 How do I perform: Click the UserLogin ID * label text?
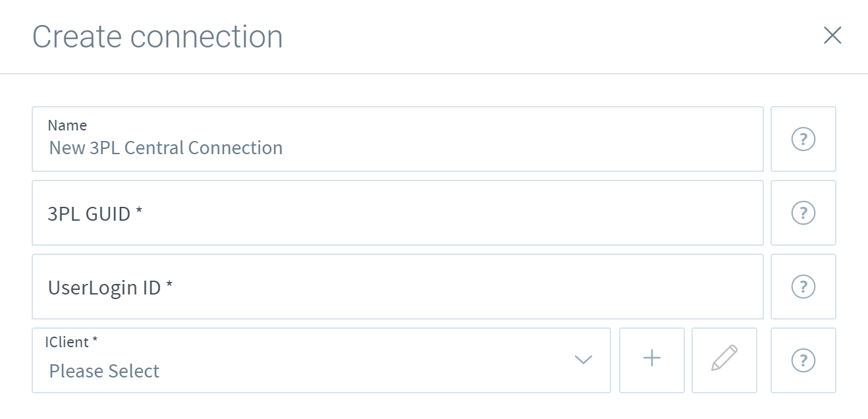[111, 288]
